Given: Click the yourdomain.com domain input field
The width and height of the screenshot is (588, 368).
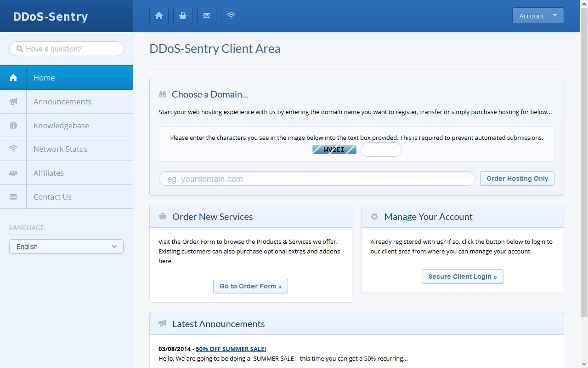Looking at the screenshot, I should pyautogui.click(x=317, y=178).
